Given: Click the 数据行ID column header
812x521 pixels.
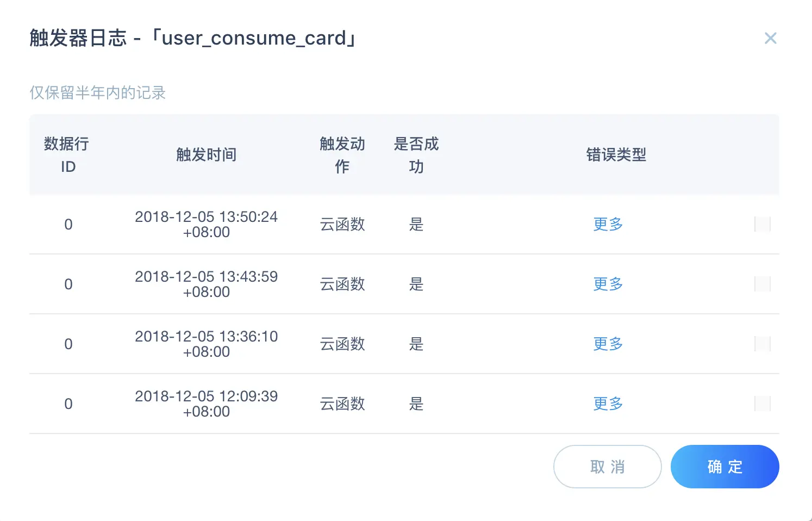Looking at the screenshot, I should 67,155.
